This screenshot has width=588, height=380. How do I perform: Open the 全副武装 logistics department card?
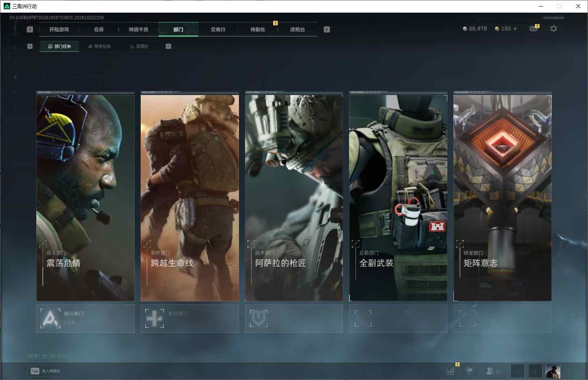[x=398, y=198]
